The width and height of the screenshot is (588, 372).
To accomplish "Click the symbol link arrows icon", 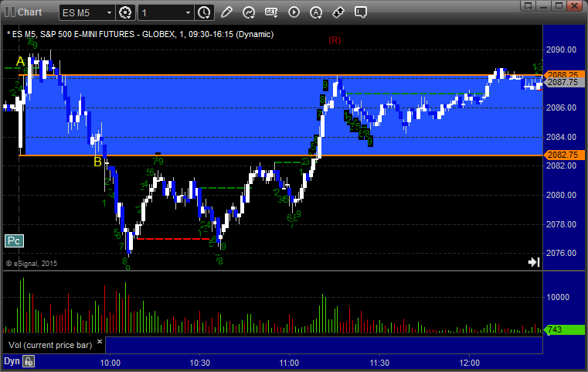I will 338,12.
